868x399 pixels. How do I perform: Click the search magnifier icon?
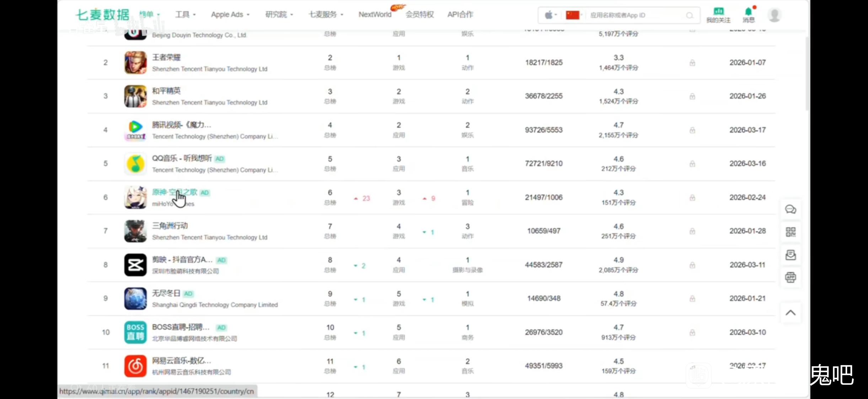pyautogui.click(x=690, y=15)
